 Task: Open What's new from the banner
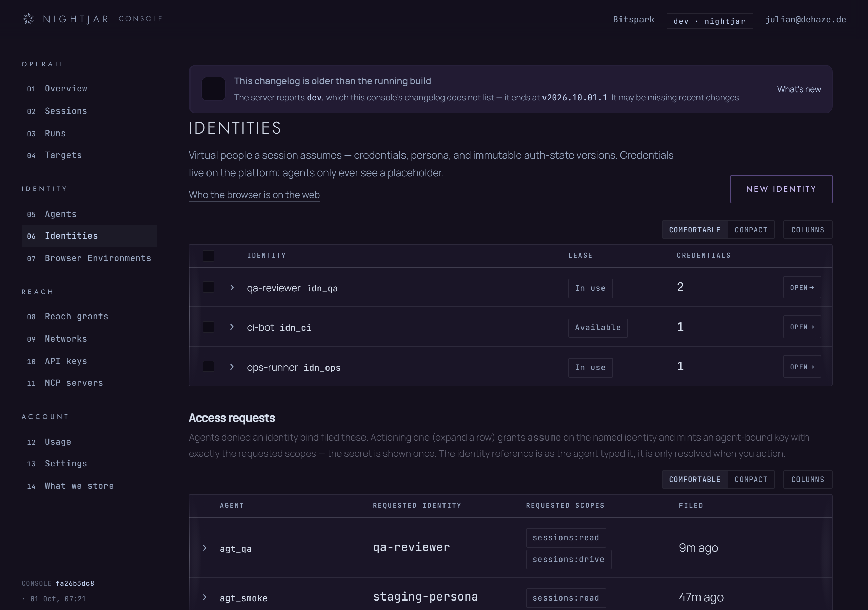click(799, 89)
